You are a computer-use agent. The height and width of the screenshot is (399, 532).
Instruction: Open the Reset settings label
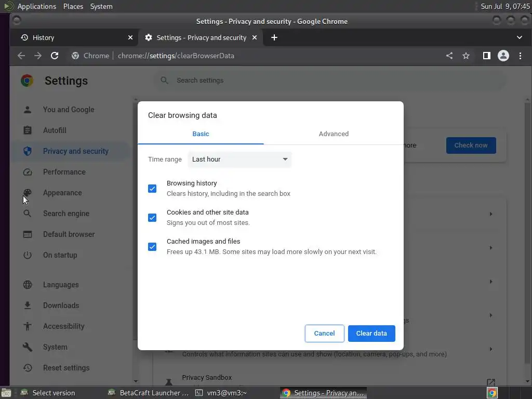pos(66,368)
